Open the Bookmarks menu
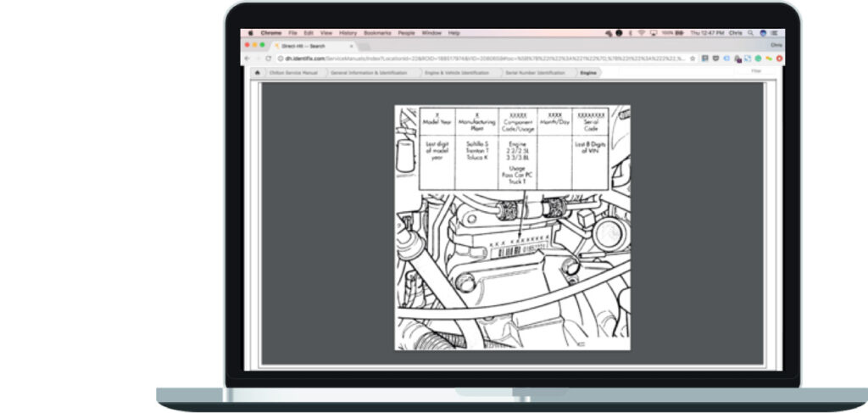 377,32
